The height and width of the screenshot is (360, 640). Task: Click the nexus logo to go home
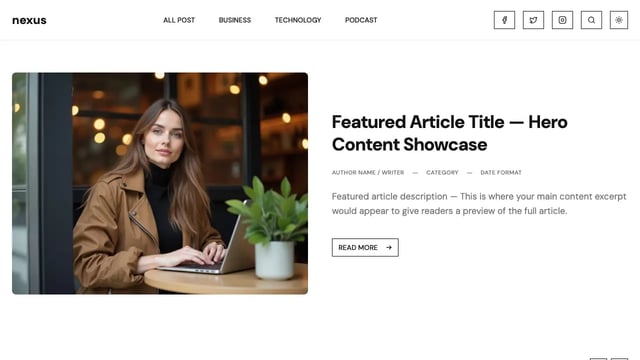coord(29,20)
